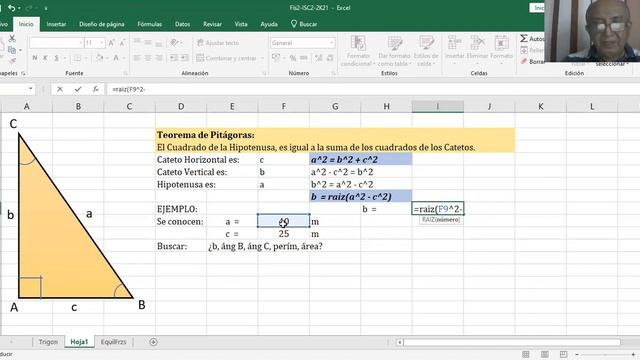Click the Format cells icon
The width and height of the screenshot is (640, 360).
(501, 43)
